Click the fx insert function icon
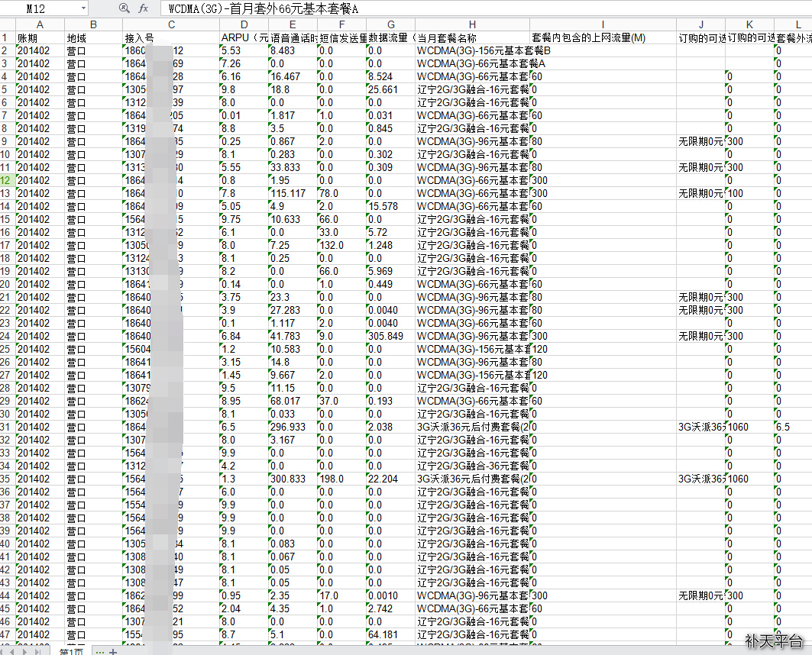This screenshot has height=655, width=812. pos(144,8)
